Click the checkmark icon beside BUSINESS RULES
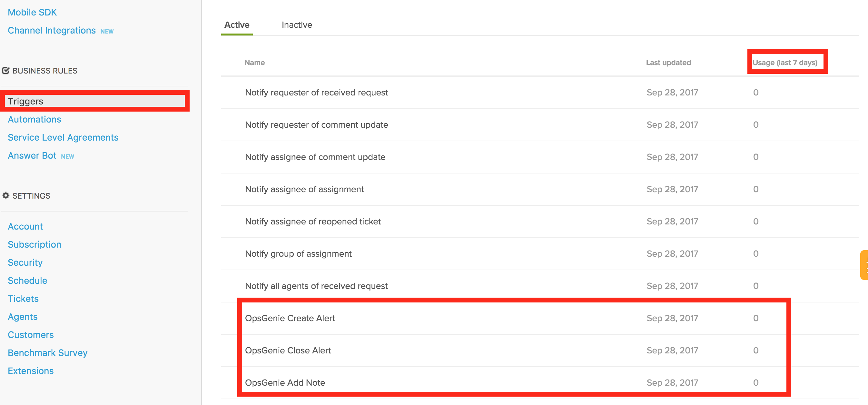This screenshot has height=405, width=868. click(x=5, y=70)
